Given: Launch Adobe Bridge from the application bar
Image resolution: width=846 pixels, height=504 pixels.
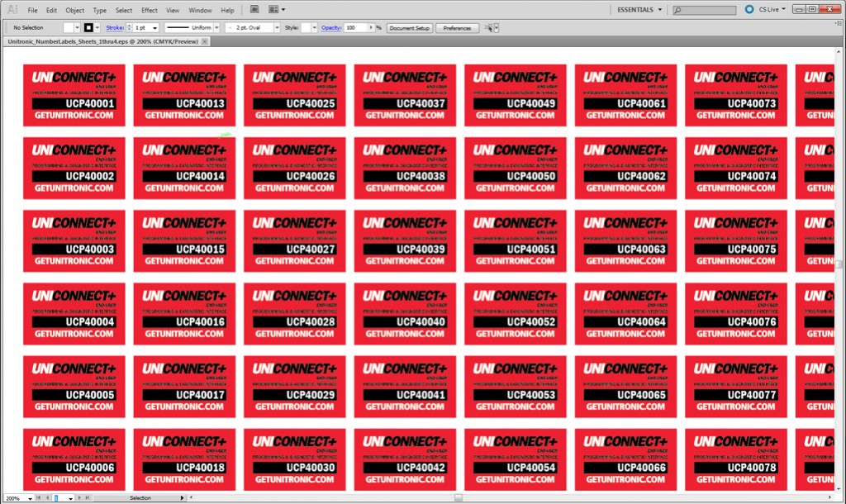Looking at the screenshot, I should (254, 8).
